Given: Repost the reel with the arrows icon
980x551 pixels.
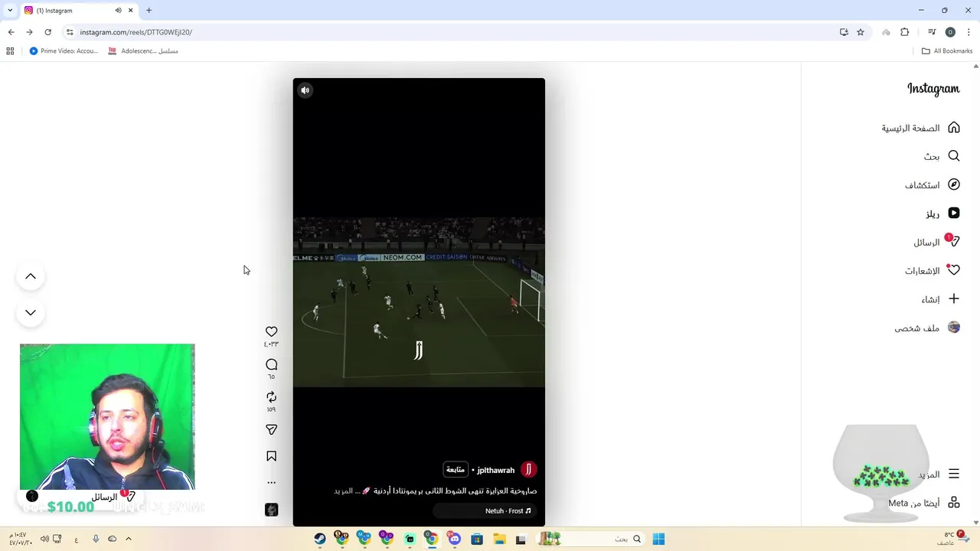Looking at the screenshot, I should point(271,396).
